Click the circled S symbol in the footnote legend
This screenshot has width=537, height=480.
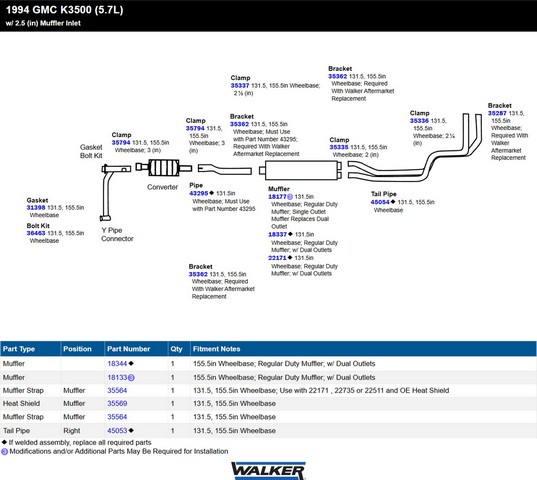coord(4,452)
